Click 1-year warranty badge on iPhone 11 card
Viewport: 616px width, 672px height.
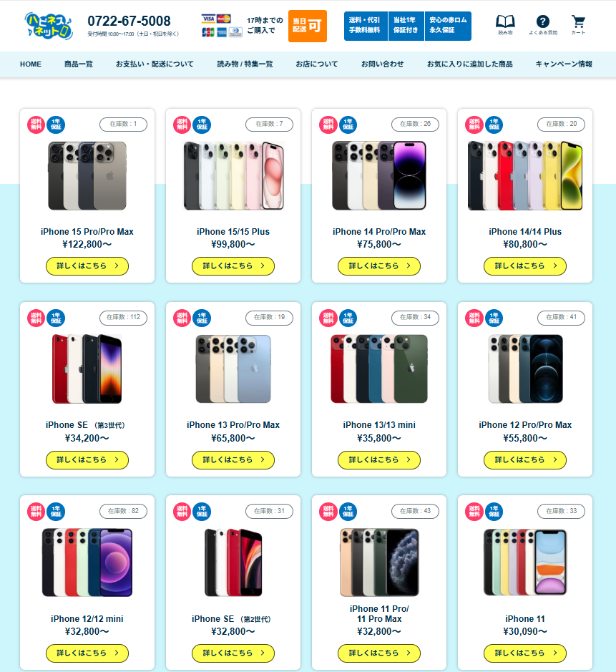click(494, 512)
